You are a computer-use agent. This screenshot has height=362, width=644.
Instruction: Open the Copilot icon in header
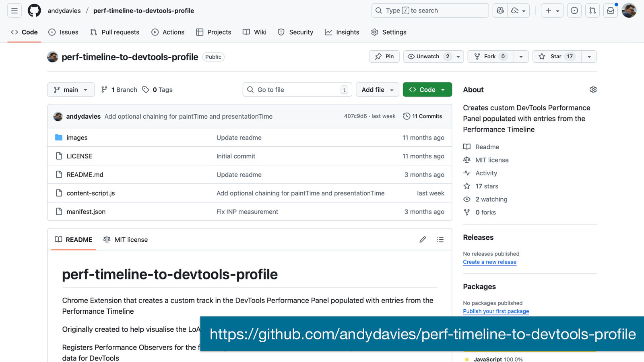500,10
